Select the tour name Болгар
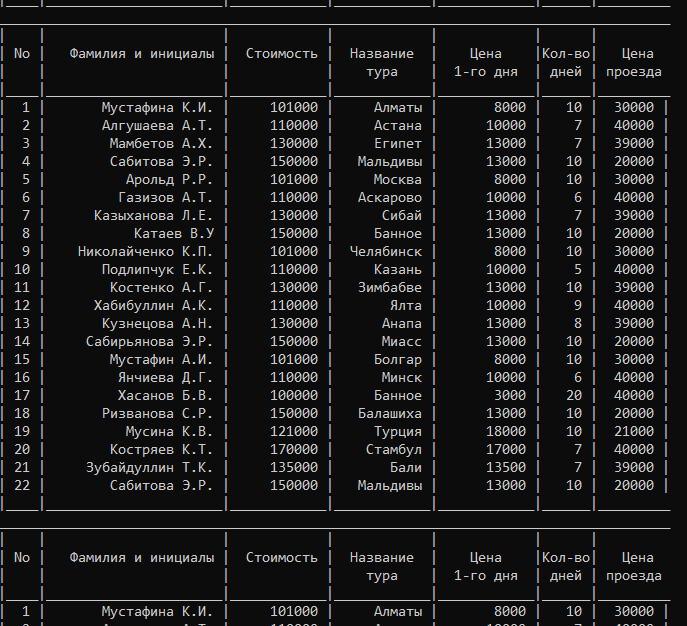 coord(398,359)
